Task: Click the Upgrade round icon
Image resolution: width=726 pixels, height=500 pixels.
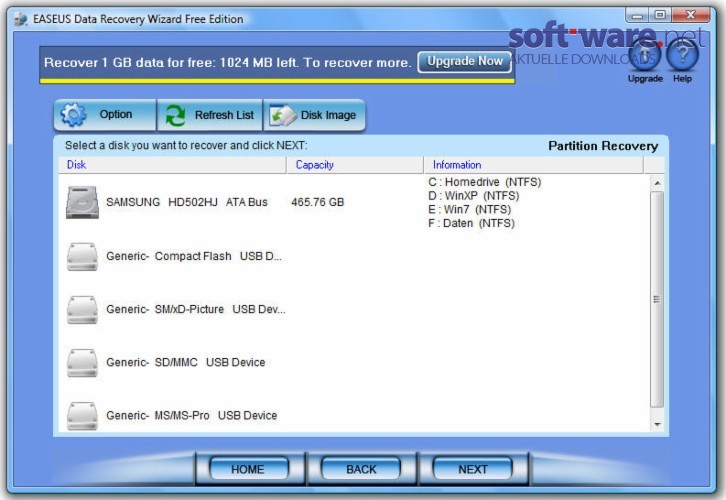Action: (645, 56)
